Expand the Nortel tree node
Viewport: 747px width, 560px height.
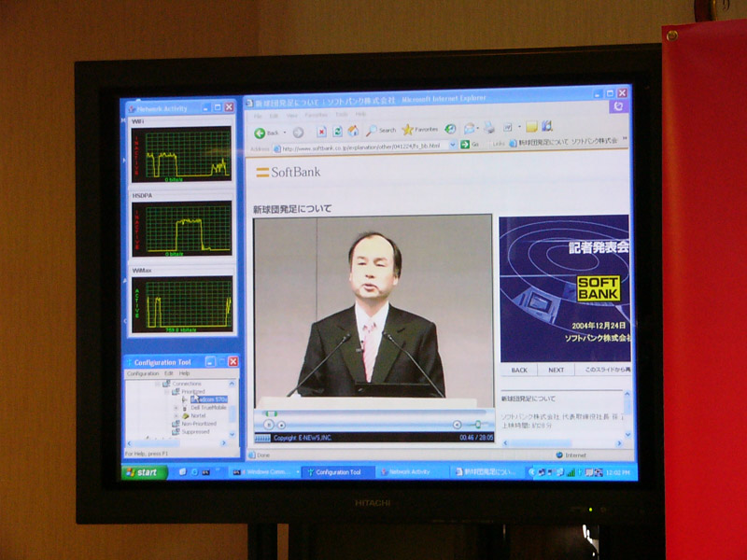pos(176,416)
